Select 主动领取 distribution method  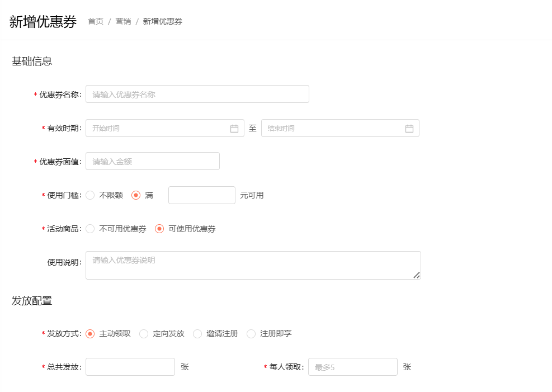[x=90, y=334]
